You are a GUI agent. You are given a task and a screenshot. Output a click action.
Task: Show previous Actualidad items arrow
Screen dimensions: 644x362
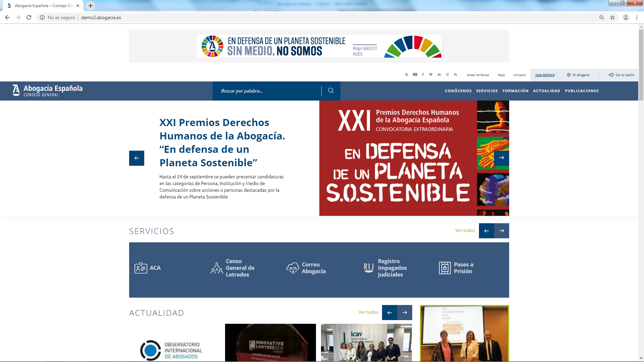click(389, 312)
